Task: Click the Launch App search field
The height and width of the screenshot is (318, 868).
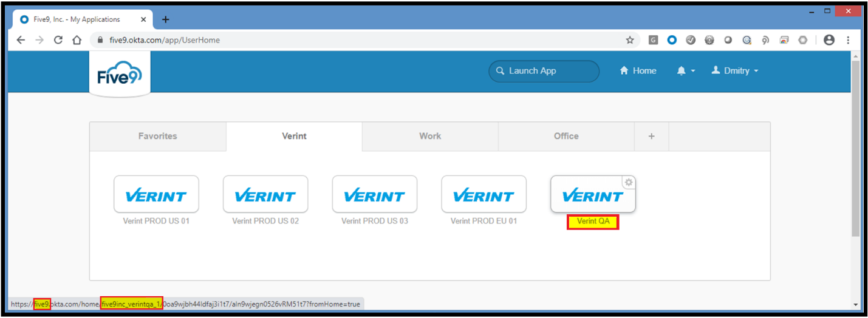Action: 544,71
